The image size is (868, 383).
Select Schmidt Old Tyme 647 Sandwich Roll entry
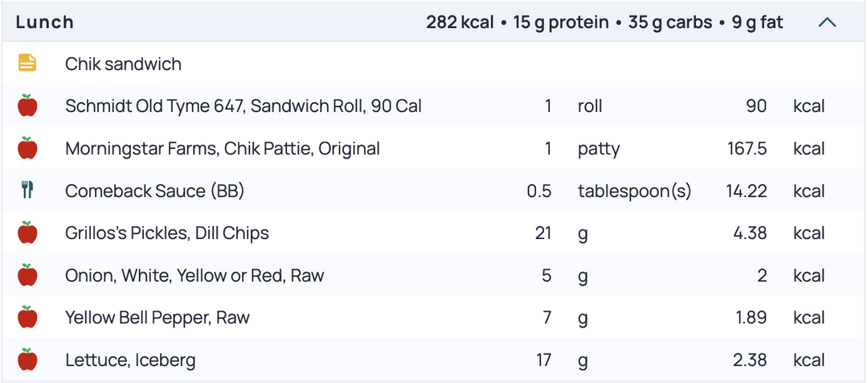[434, 105]
